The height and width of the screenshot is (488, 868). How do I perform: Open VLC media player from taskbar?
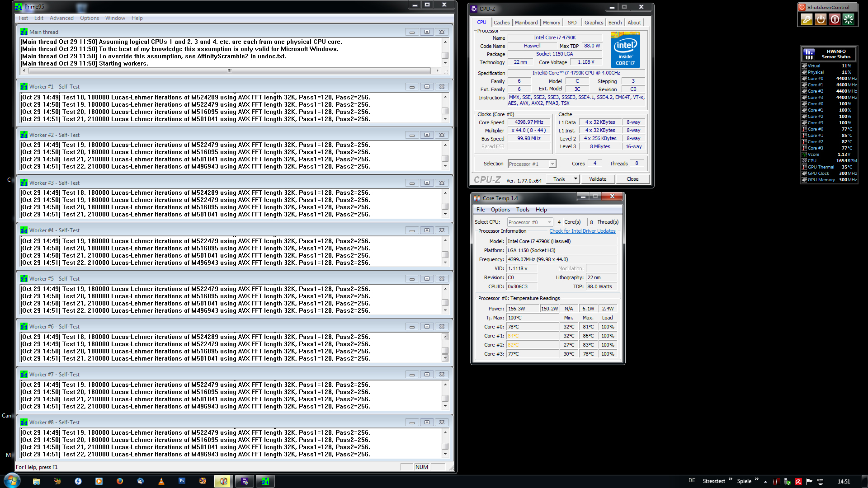[x=161, y=481]
